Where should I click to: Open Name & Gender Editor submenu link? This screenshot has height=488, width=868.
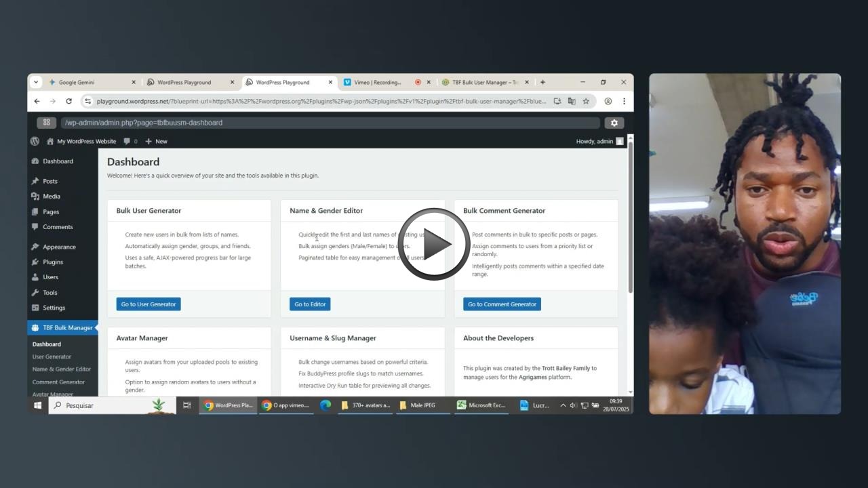pyautogui.click(x=62, y=369)
